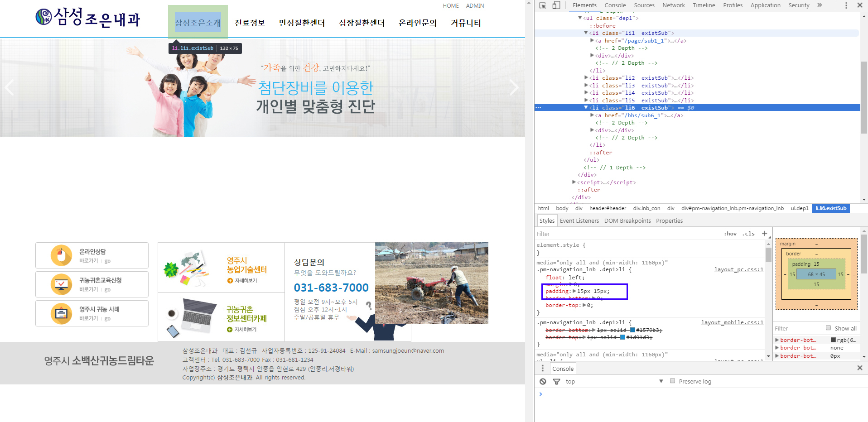The image size is (868, 422).
Task: Expand the li2 existSub tree node
Action: [586, 78]
